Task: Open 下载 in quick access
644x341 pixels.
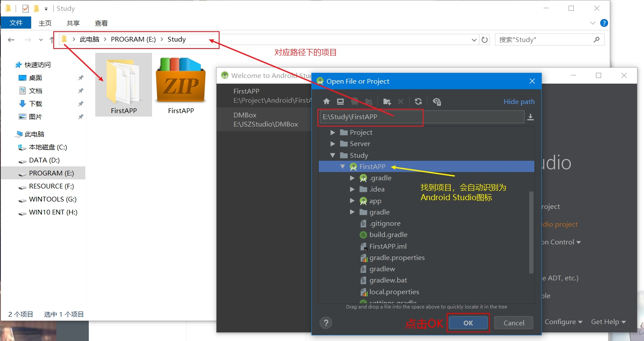Action: click(x=36, y=104)
